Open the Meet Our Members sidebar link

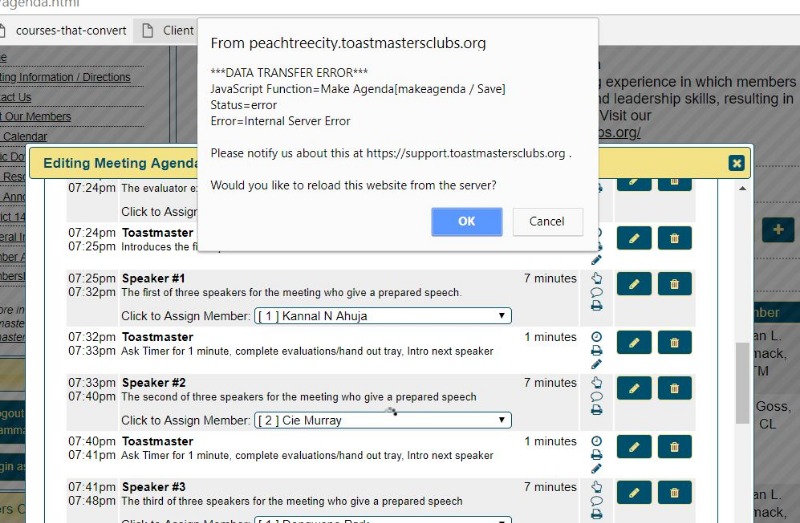coord(35,116)
